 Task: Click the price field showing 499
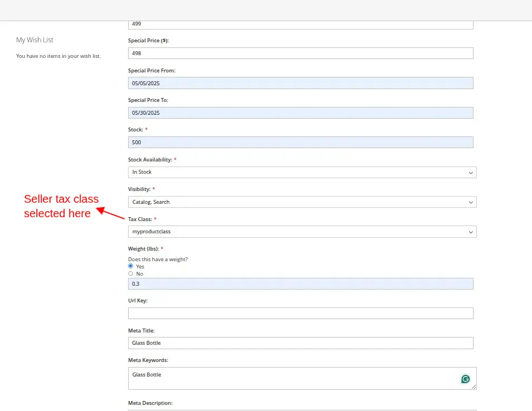(300, 25)
